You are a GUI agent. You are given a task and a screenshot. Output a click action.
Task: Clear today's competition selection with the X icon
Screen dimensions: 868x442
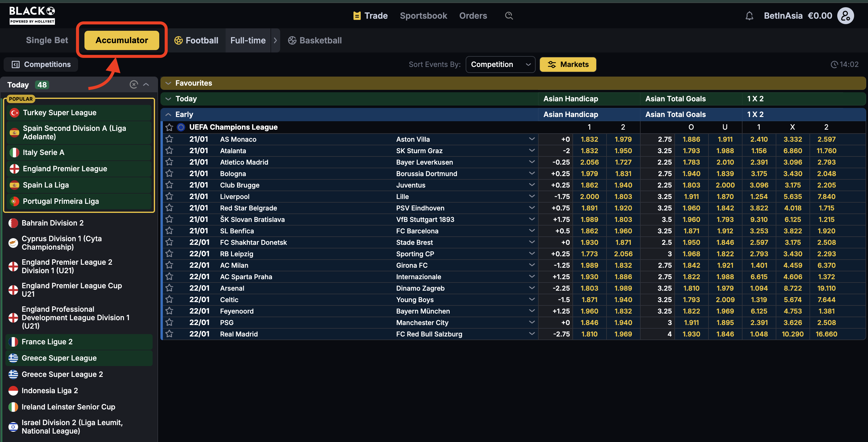click(x=134, y=84)
